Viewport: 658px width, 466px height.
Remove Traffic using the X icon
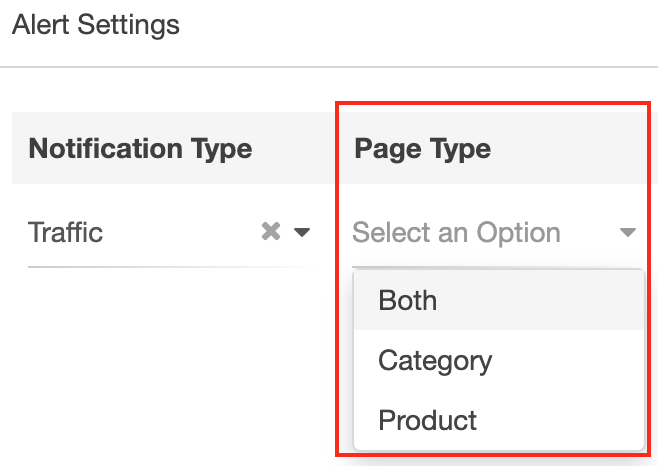click(x=270, y=232)
